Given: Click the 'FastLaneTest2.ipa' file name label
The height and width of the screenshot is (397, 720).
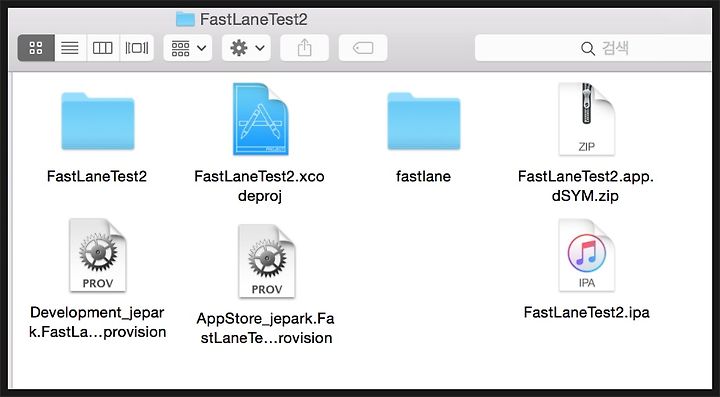Looking at the screenshot, I should [x=586, y=313].
